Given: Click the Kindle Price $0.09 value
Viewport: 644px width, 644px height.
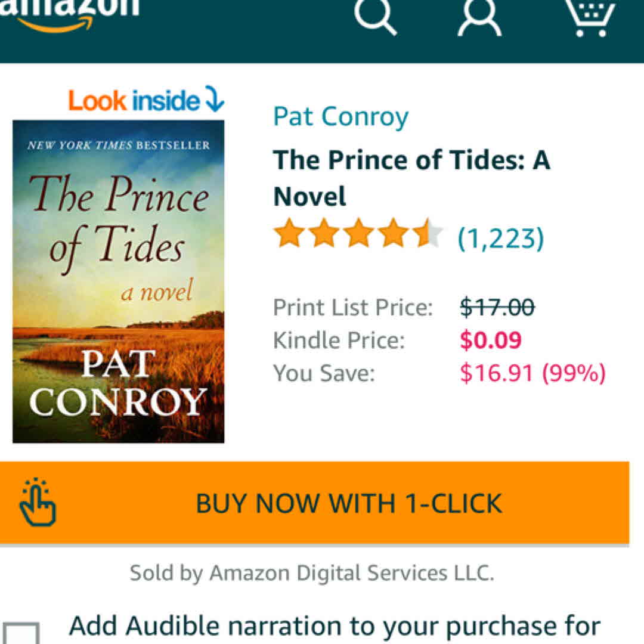Looking at the screenshot, I should pos(491,340).
